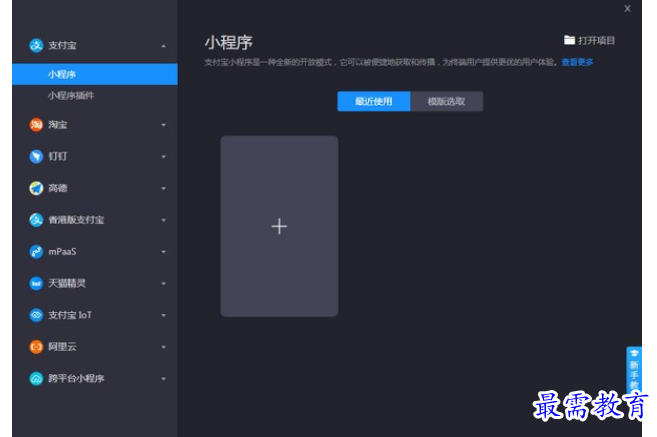657x437 pixels.
Task: Follow the 查看更多 link
Action: [x=577, y=62]
